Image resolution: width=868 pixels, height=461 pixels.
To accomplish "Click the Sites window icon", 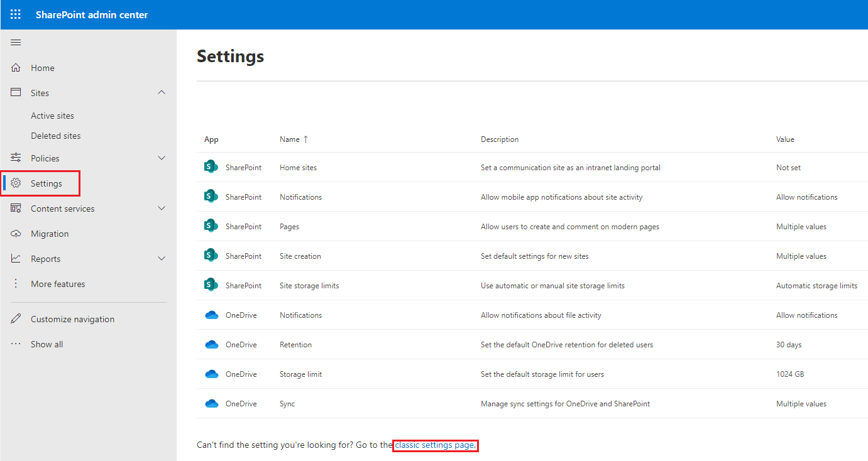I will pyautogui.click(x=16, y=92).
